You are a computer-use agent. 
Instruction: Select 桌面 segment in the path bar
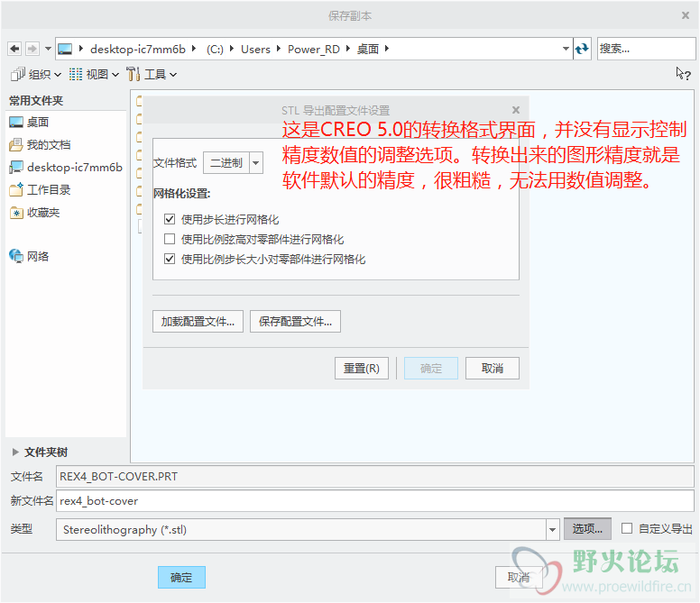tap(368, 49)
